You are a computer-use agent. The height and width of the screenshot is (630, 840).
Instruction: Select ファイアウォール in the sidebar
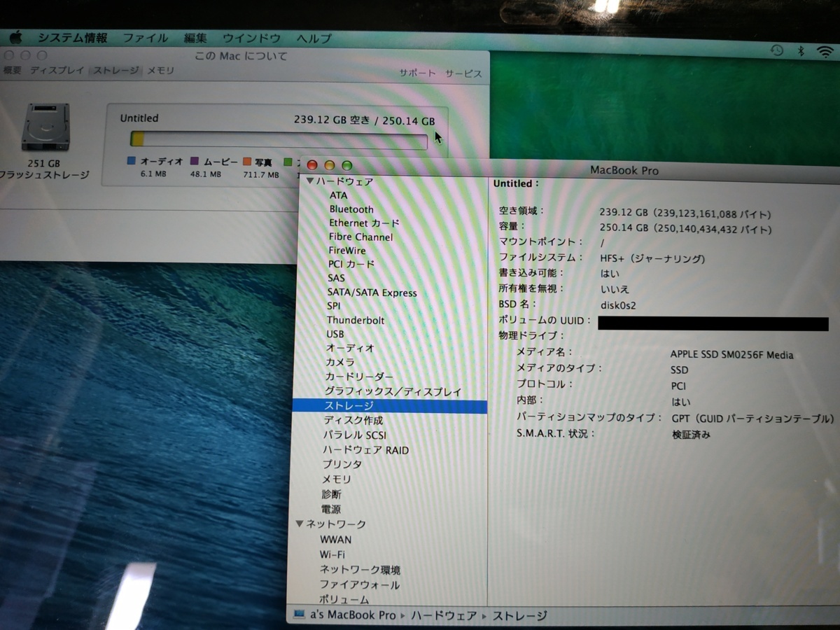click(x=359, y=584)
